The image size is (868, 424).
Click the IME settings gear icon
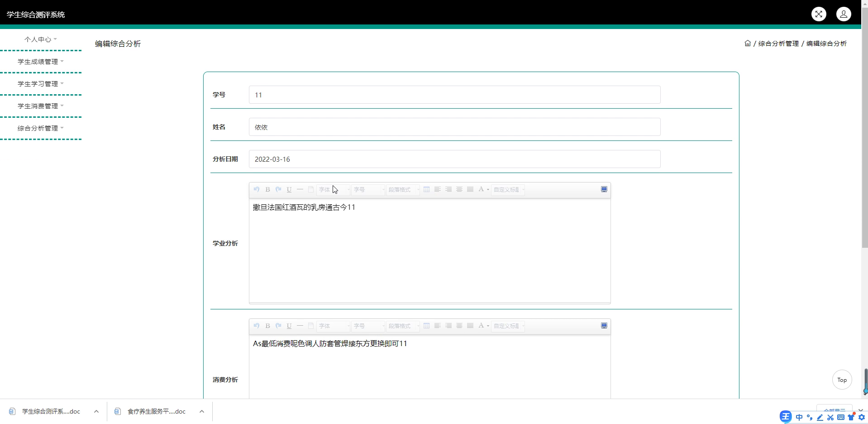[862, 417]
